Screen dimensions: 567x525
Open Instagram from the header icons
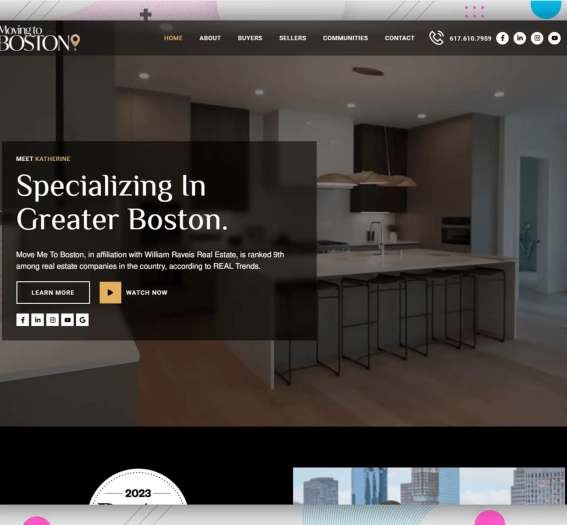537,38
